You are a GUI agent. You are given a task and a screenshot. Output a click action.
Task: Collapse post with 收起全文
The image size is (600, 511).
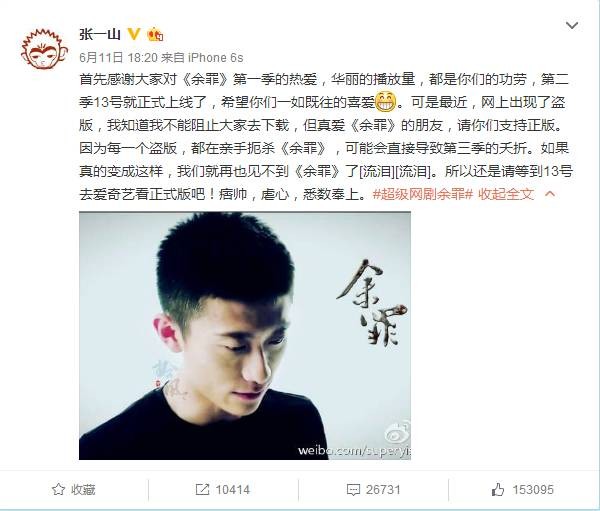(x=505, y=194)
